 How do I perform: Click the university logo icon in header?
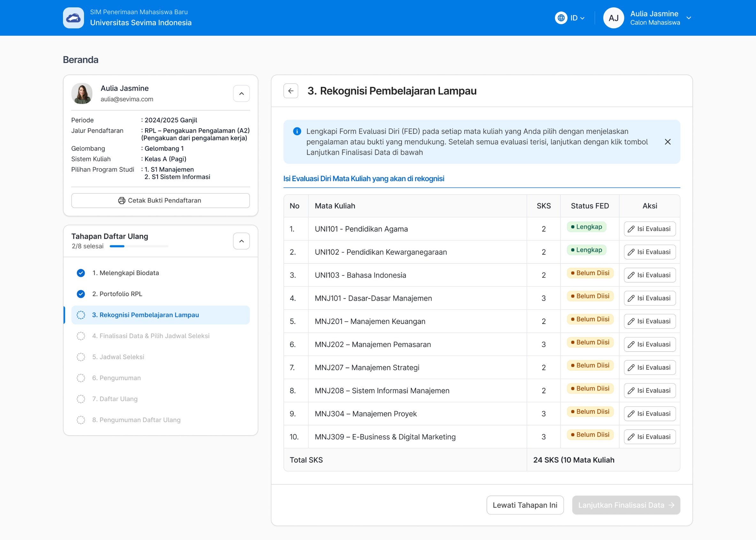coord(73,18)
